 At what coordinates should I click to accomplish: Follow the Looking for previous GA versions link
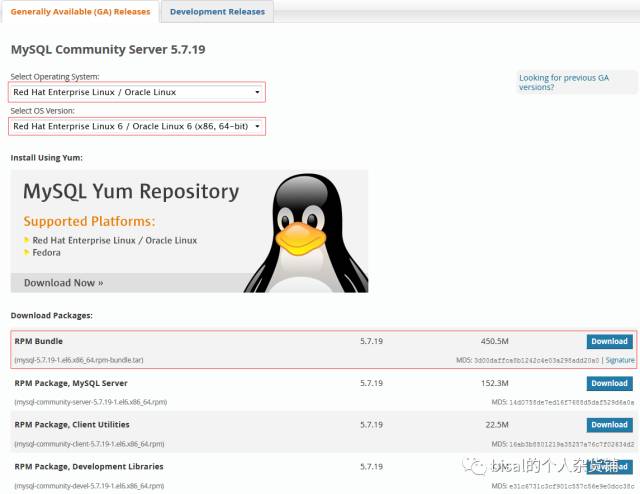(564, 82)
